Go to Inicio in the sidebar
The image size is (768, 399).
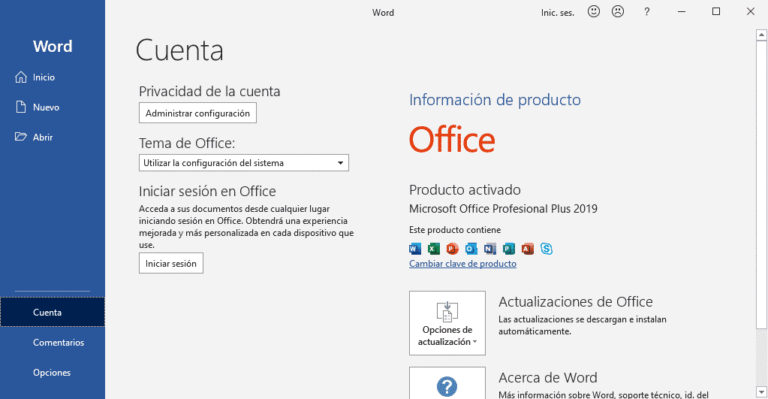(x=52, y=77)
